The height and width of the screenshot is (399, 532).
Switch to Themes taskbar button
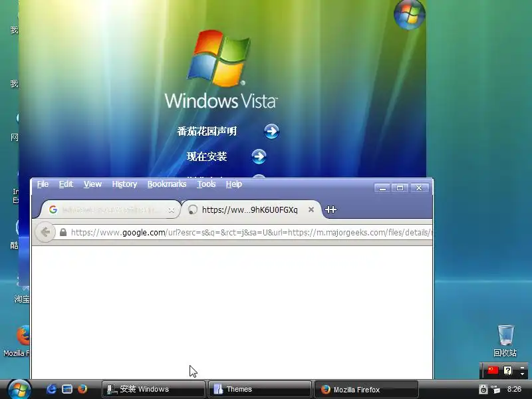click(x=259, y=389)
